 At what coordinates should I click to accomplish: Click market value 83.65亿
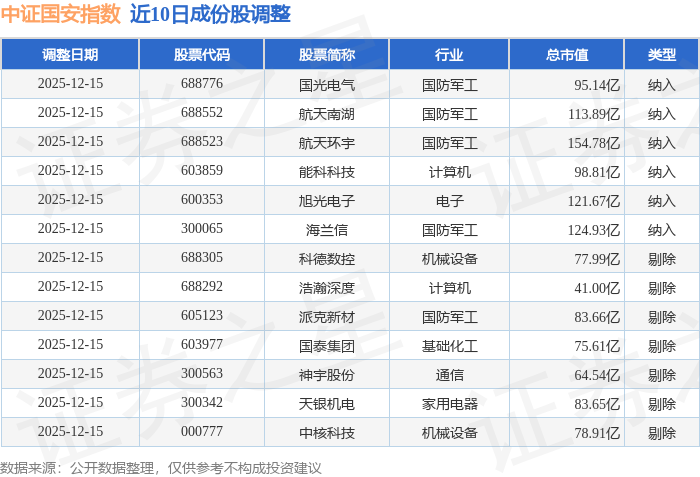tap(597, 404)
